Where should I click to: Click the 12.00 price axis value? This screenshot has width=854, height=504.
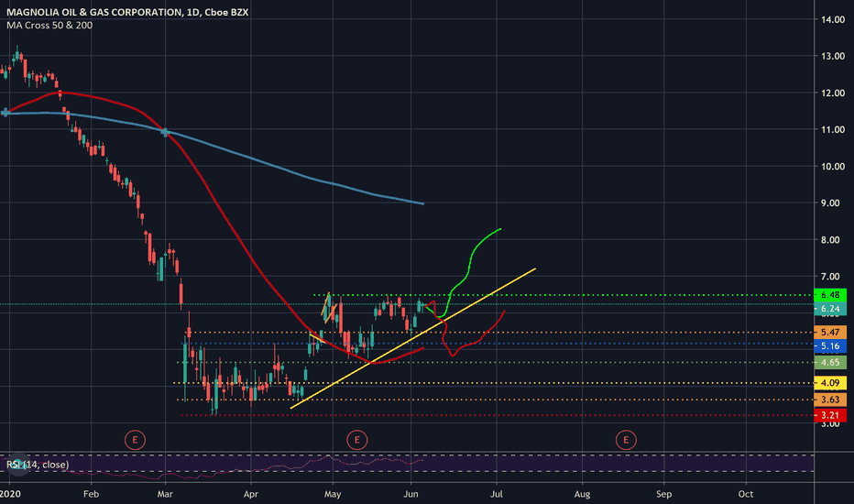[x=833, y=93]
